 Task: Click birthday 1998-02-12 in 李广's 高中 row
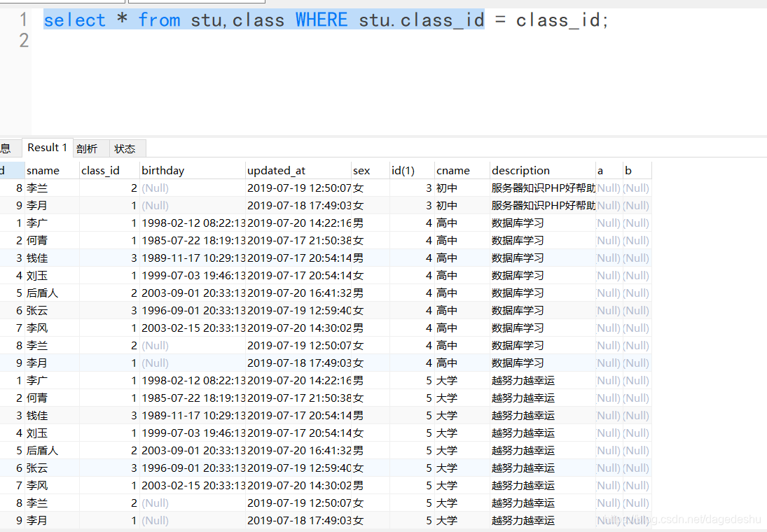point(193,223)
